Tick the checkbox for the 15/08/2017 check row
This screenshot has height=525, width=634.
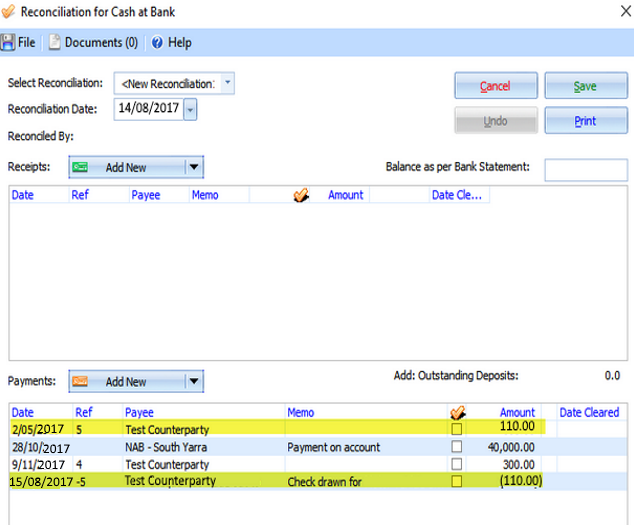[456, 481]
